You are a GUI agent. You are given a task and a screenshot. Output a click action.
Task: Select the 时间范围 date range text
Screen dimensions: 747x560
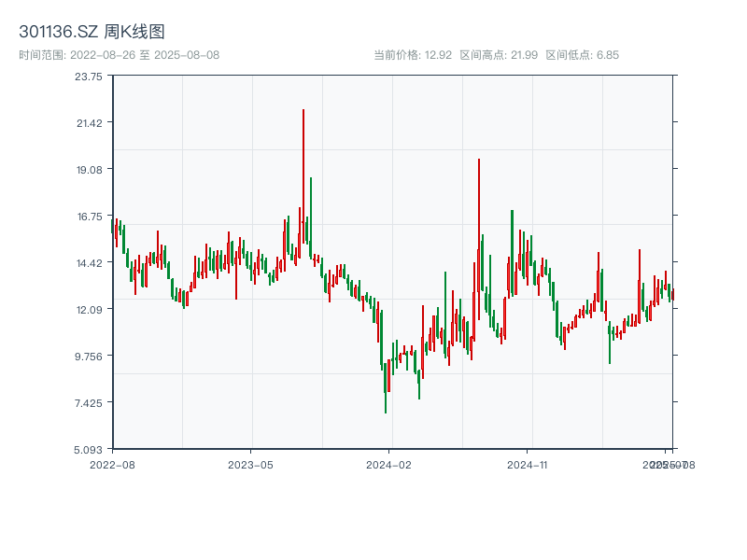[x=119, y=55]
